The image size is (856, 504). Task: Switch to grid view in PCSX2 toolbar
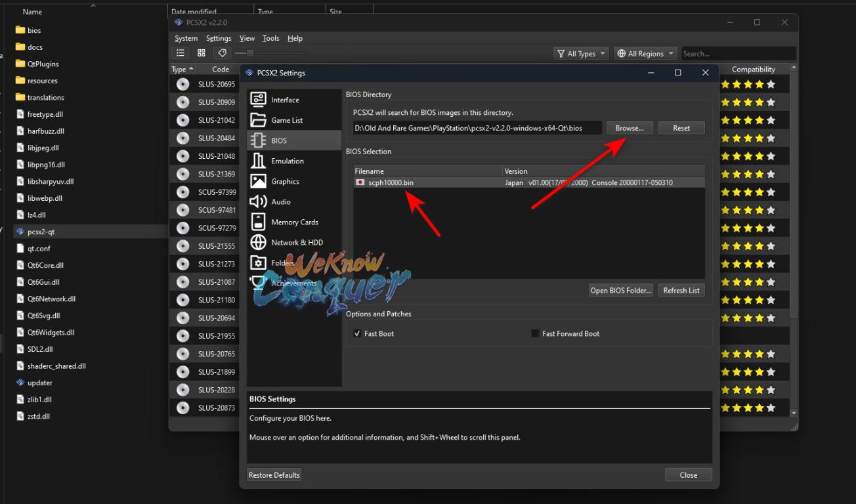[202, 53]
